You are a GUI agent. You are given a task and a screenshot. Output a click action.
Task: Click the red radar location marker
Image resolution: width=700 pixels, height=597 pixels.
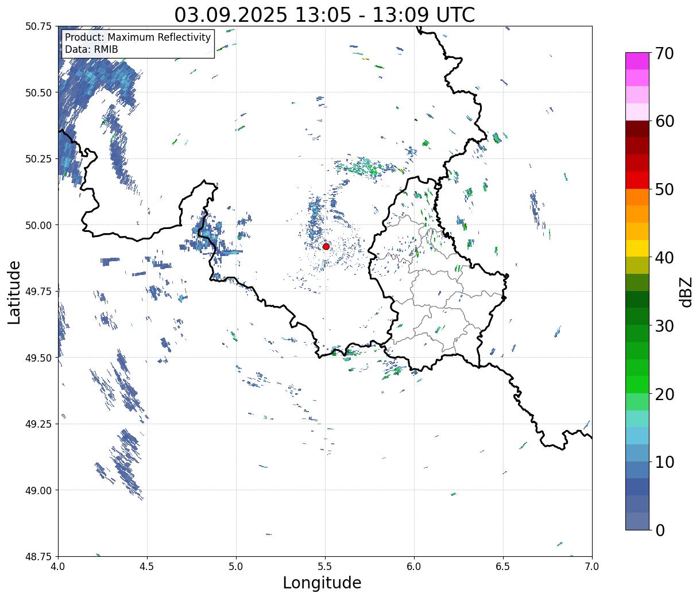pyautogui.click(x=326, y=246)
